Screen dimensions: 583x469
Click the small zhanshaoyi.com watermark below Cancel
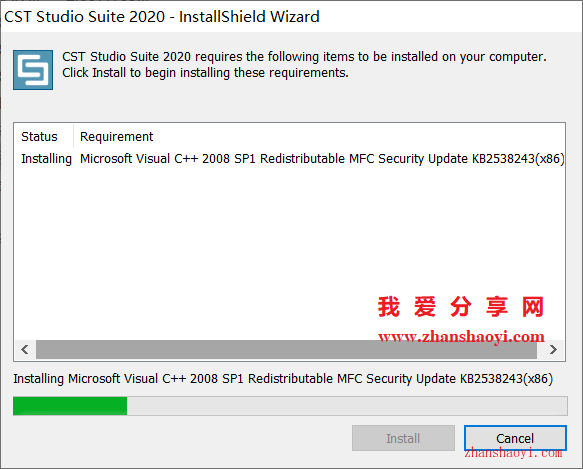tap(513, 453)
